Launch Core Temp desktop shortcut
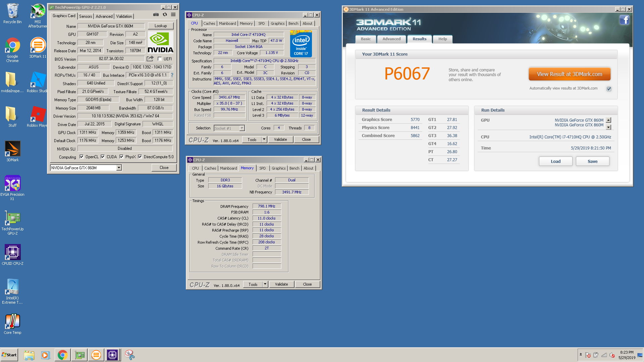The width and height of the screenshot is (644, 362). pos(12,324)
